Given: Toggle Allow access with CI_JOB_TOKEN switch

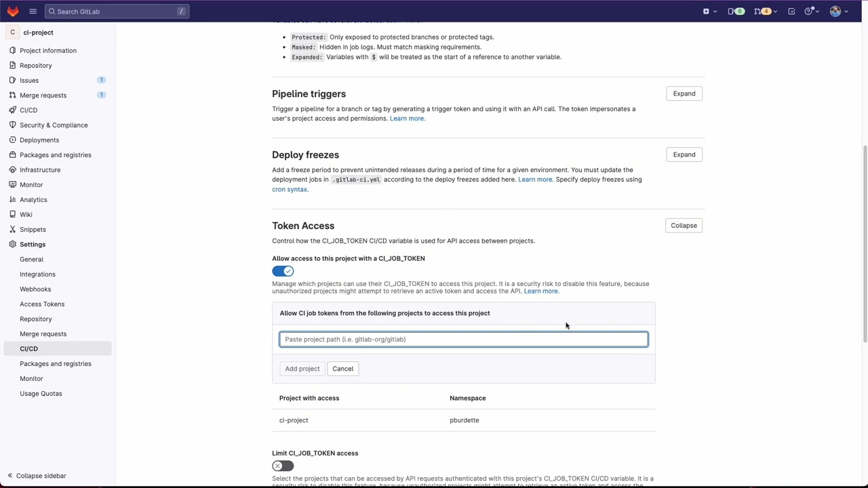Looking at the screenshot, I should [x=283, y=271].
